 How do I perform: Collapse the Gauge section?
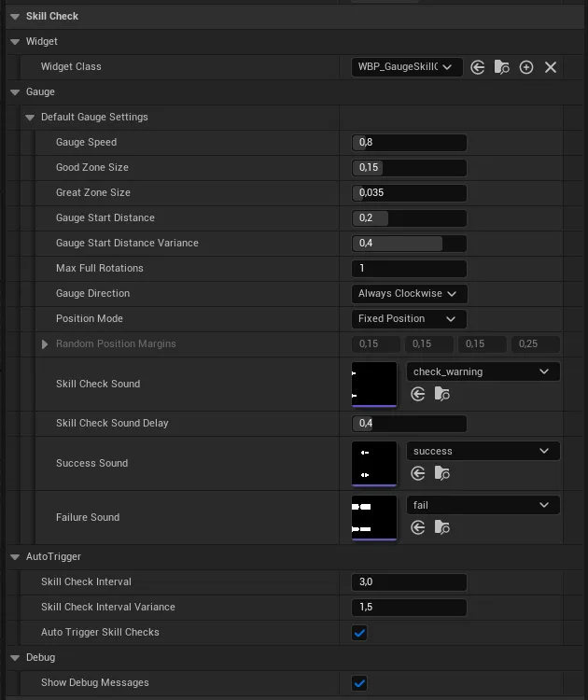pos(15,92)
